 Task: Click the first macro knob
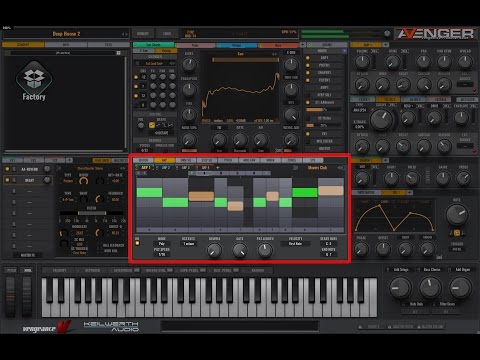(x=400, y=288)
